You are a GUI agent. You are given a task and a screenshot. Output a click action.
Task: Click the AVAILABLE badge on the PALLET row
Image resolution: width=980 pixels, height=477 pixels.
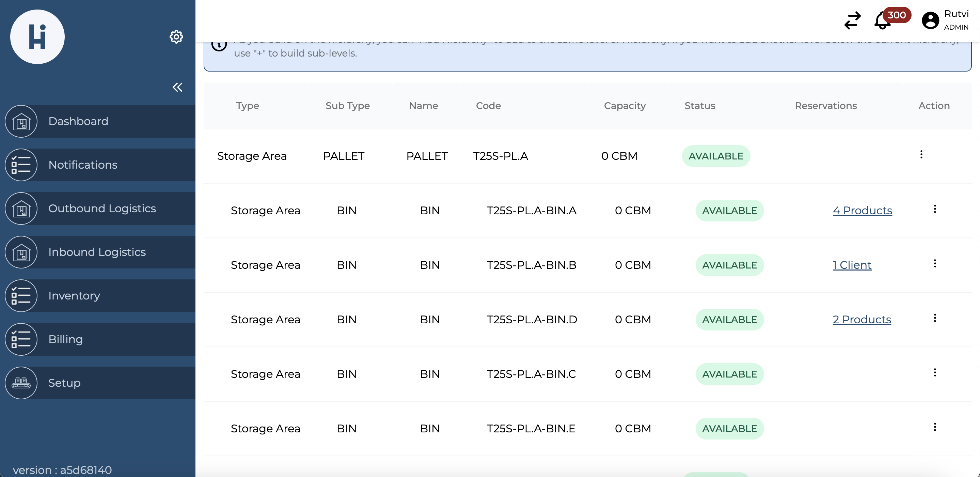[x=716, y=156]
